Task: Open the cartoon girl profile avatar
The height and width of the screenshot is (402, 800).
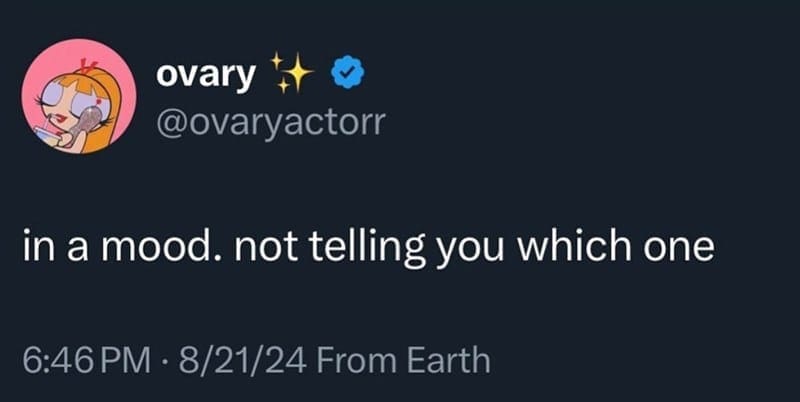Action: [x=79, y=98]
